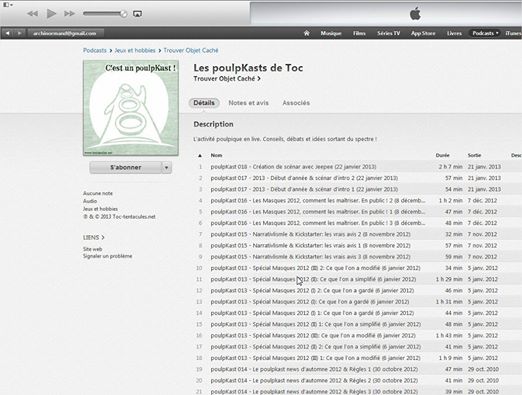Screen dimensions: 522x395
Task: Sort episodes by Durée column header
Action: (x=442, y=155)
